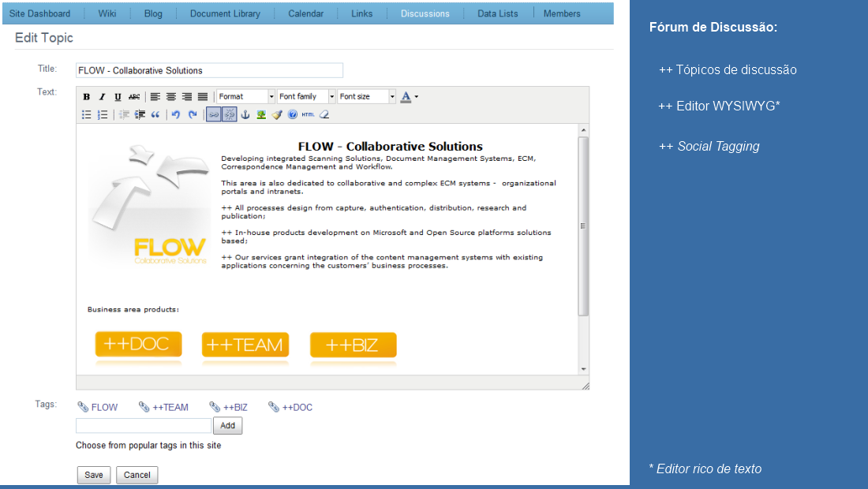Open the Document Library tab
This screenshot has width=868, height=489.
226,13
